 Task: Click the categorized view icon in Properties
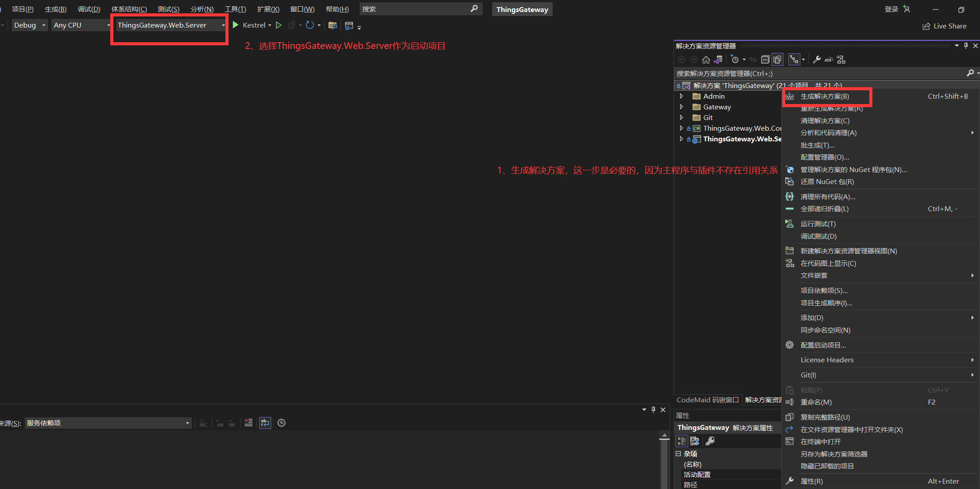click(x=682, y=441)
